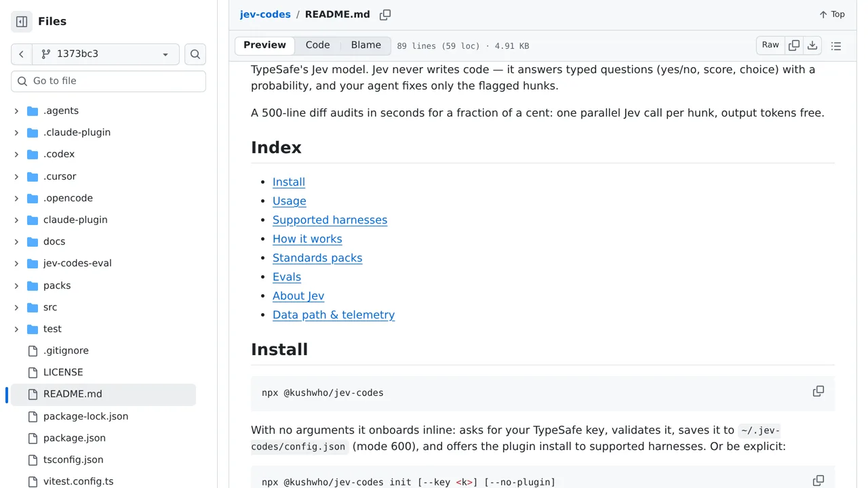The height and width of the screenshot is (488, 868).
Task: Open jev-codes breadcrumb link
Action: [x=265, y=14]
